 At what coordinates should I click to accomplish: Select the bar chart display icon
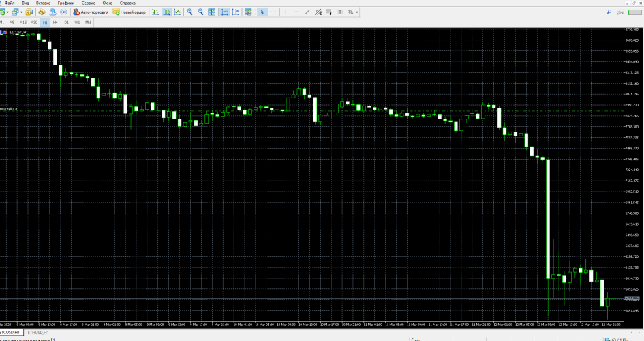click(155, 12)
